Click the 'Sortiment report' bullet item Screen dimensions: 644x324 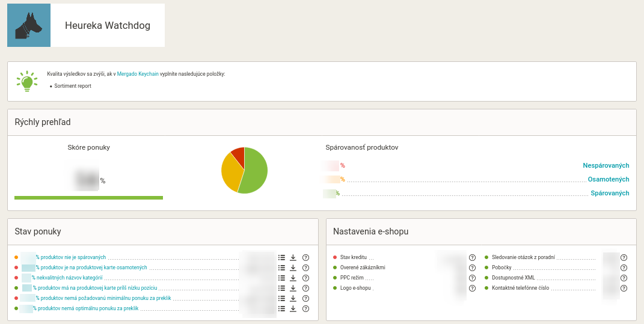[x=73, y=86]
